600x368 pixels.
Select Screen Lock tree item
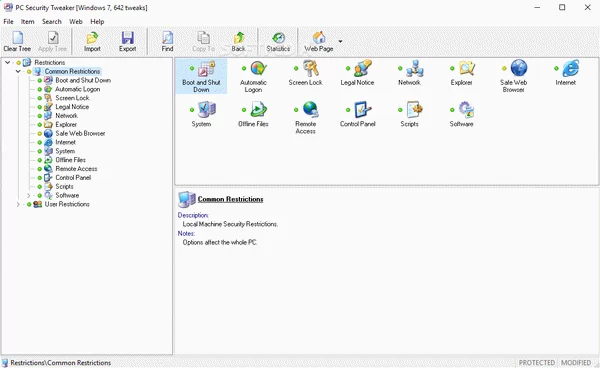[x=72, y=98]
